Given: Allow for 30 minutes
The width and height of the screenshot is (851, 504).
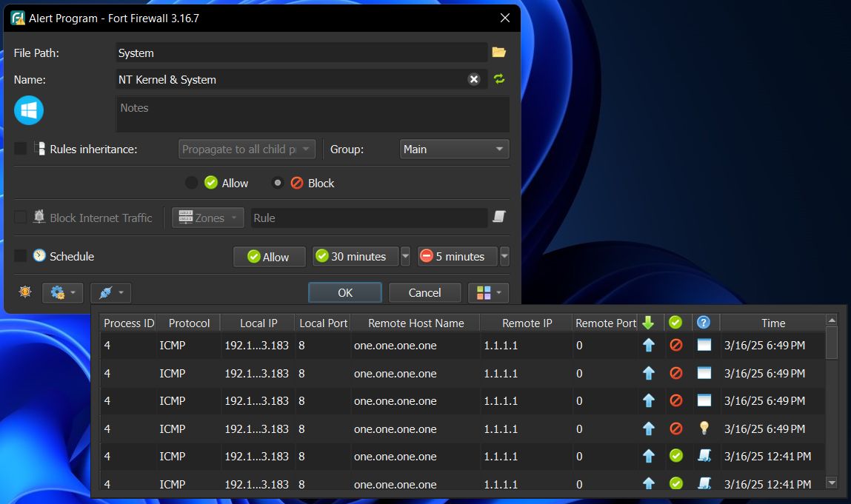Looking at the screenshot, I should tap(356, 256).
